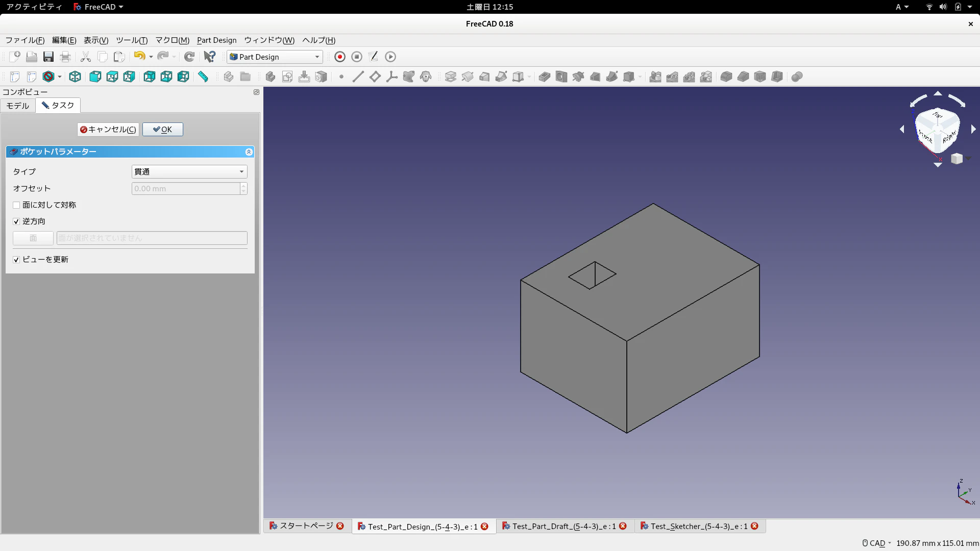Switch to the モデル tab

coord(18,106)
